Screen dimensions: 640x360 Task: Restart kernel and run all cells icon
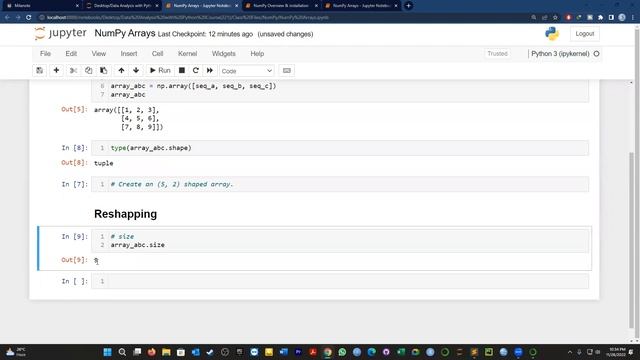coord(210,71)
